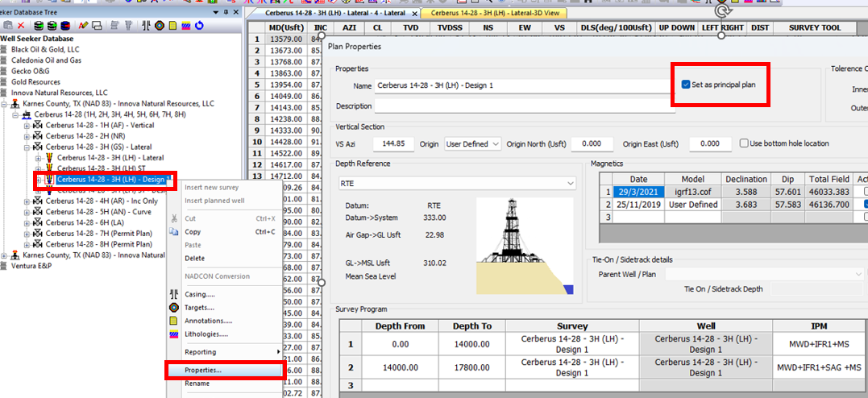Select Rename in the context menu

point(197,383)
